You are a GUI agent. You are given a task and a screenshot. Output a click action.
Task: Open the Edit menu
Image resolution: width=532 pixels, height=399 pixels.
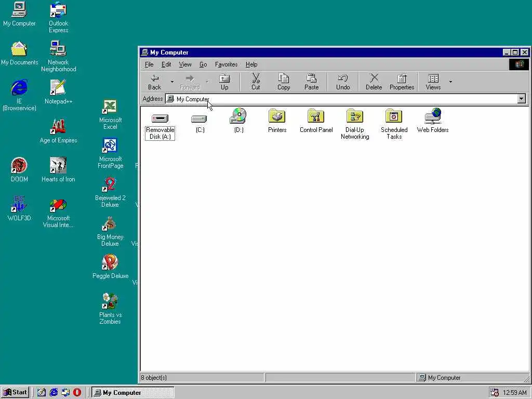click(166, 64)
